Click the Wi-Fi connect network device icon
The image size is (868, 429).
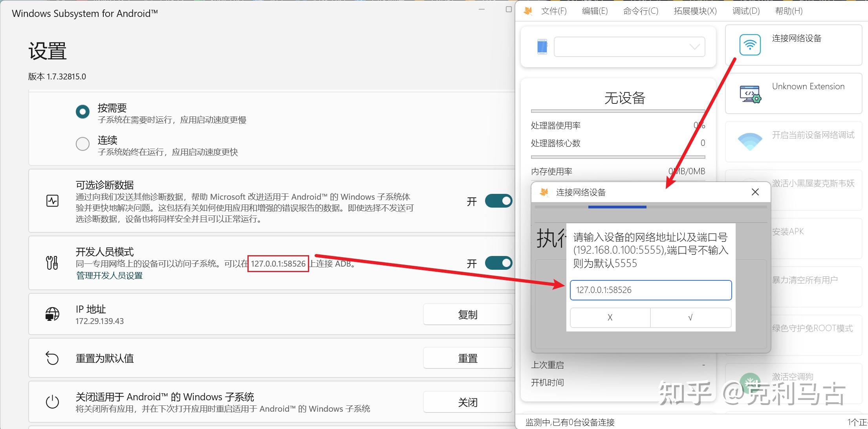[750, 45]
